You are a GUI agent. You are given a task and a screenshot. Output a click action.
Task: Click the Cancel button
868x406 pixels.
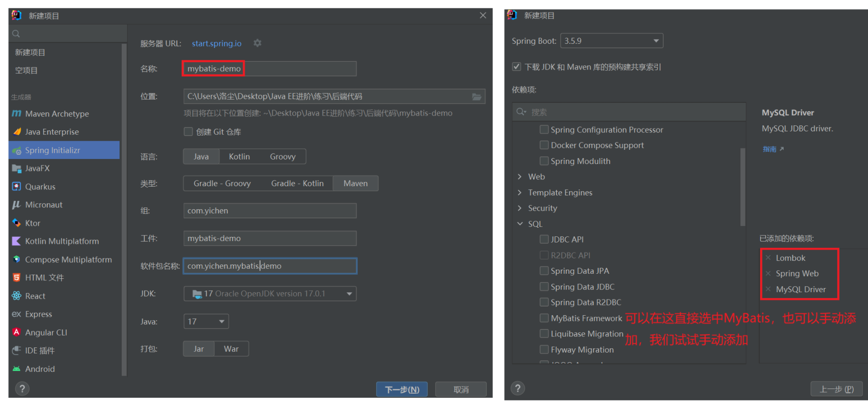coord(461,389)
